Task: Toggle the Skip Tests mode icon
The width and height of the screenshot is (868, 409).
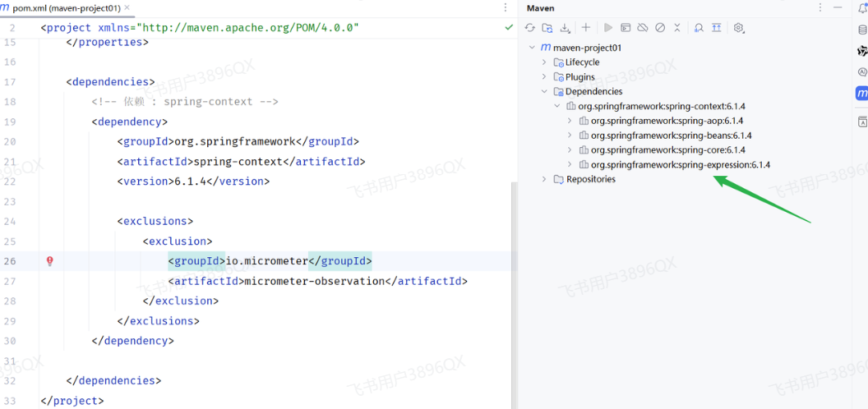Action: click(x=659, y=28)
